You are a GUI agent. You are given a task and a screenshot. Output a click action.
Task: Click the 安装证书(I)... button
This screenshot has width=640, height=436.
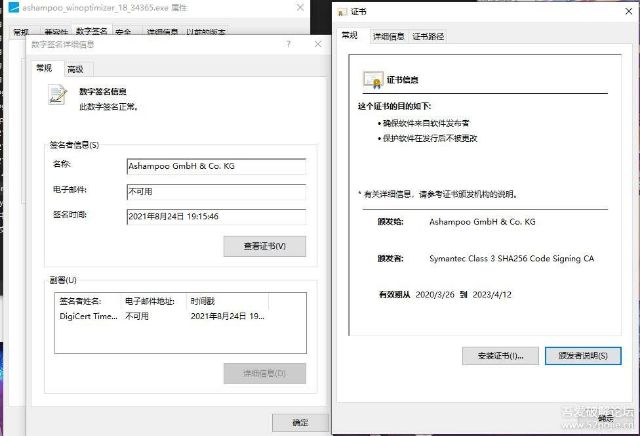point(500,356)
